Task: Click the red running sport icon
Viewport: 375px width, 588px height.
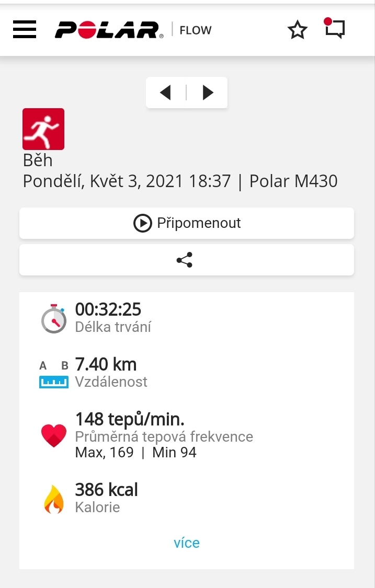Action: pyautogui.click(x=43, y=129)
